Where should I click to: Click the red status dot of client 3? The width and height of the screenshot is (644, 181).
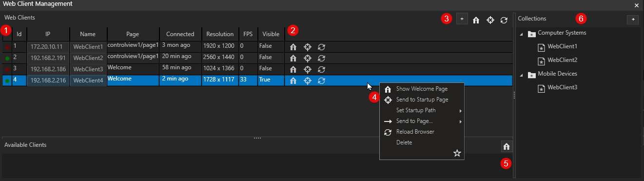[x=7, y=70]
